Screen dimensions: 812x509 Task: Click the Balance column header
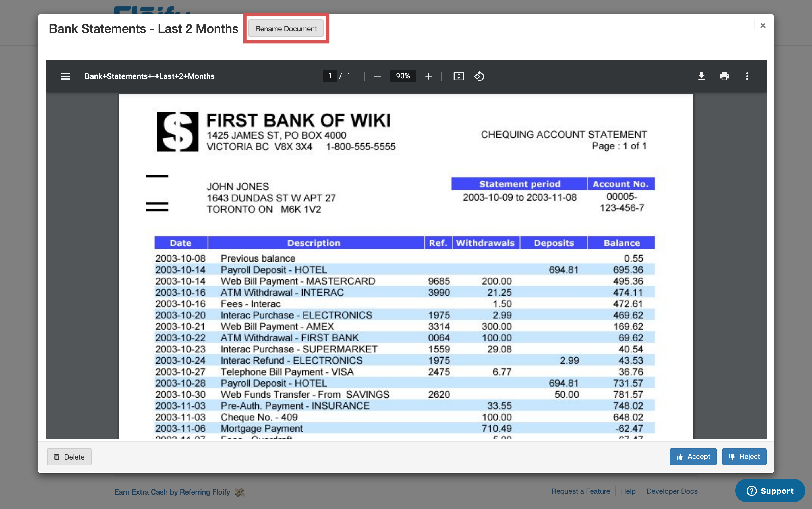[621, 243]
